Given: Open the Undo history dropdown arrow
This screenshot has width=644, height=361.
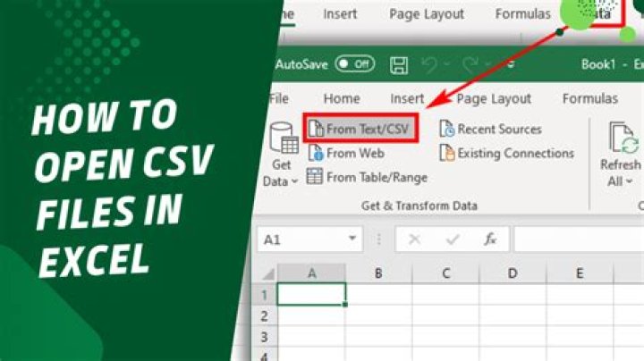Looking at the screenshot, I should tap(447, 64).
